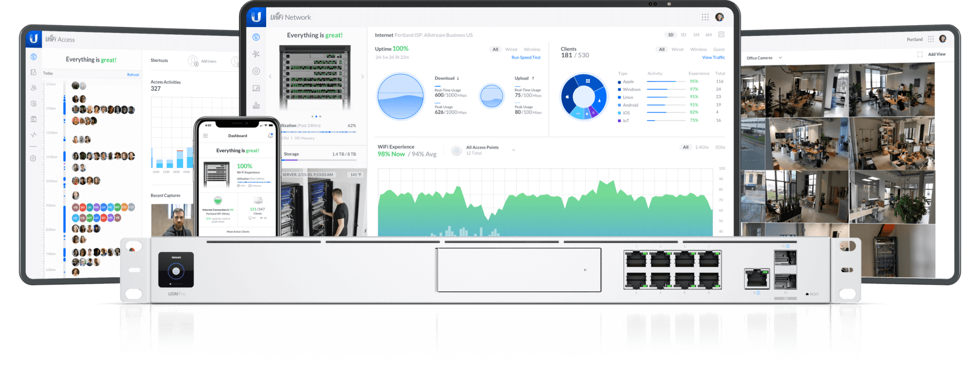This screenshot has height=367, width=980.
Task: Select the 1D time range
Action: point(670,35)
